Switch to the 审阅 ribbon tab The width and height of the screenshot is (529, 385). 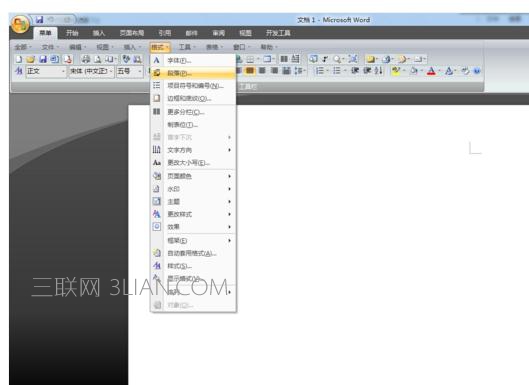(219, 33)
